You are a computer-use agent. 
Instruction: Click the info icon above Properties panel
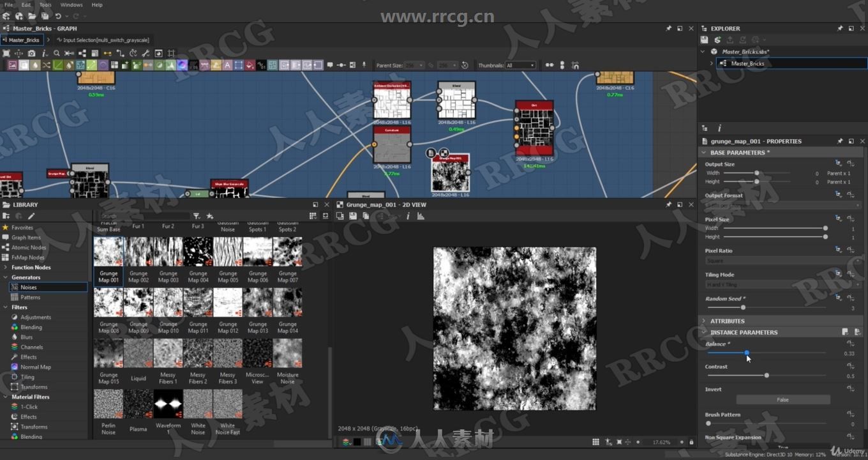tap(719, 128)
